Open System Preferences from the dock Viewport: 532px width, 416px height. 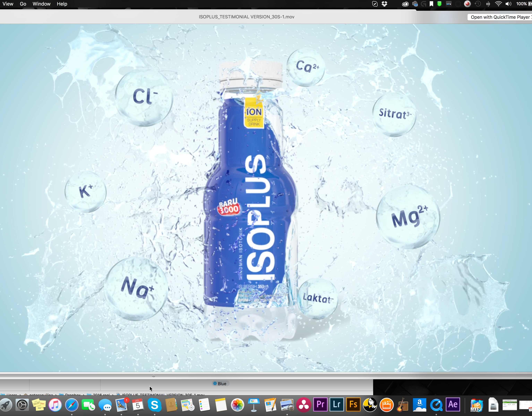(22, 405)
